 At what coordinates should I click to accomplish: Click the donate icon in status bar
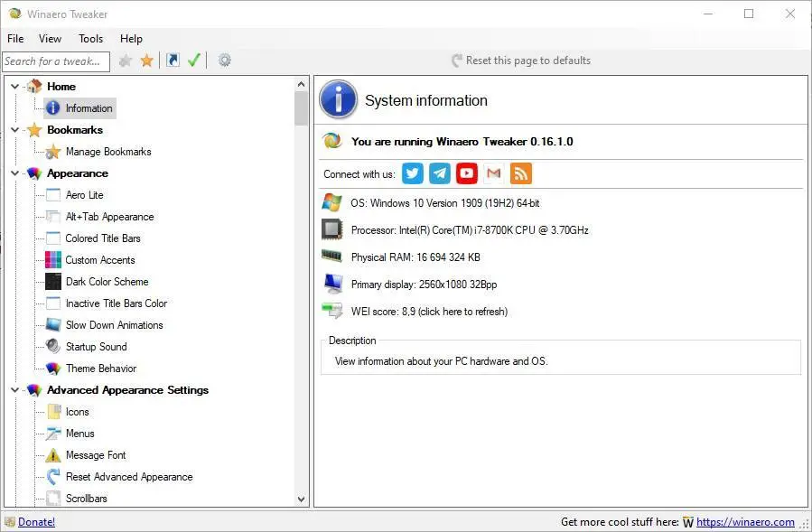(x=10, y=522)
